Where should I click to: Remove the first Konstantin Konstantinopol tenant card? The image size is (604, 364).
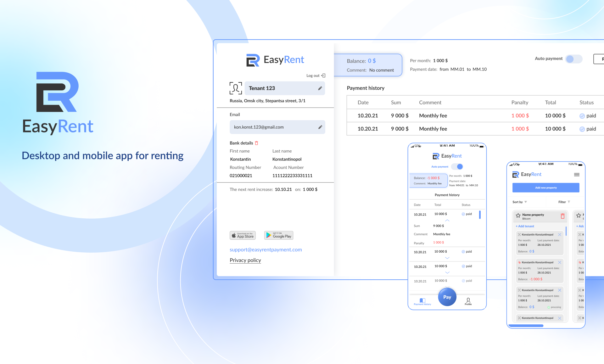coord(560,235)
